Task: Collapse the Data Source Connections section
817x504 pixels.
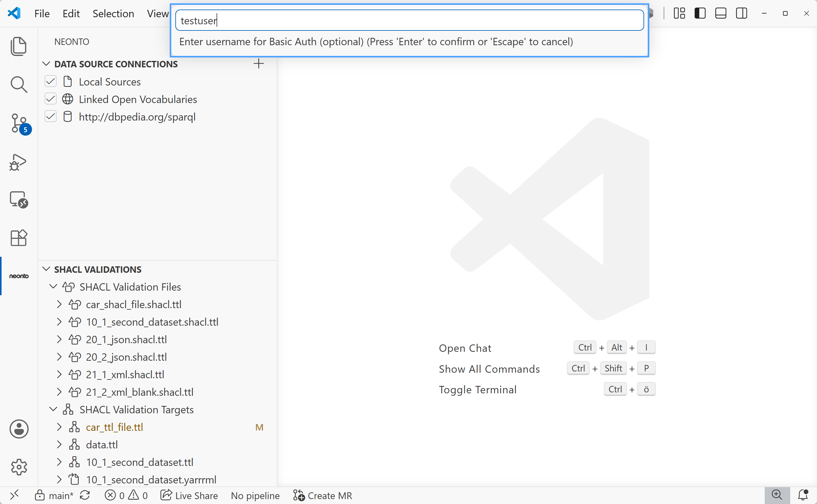Action: tap(46, 64)
